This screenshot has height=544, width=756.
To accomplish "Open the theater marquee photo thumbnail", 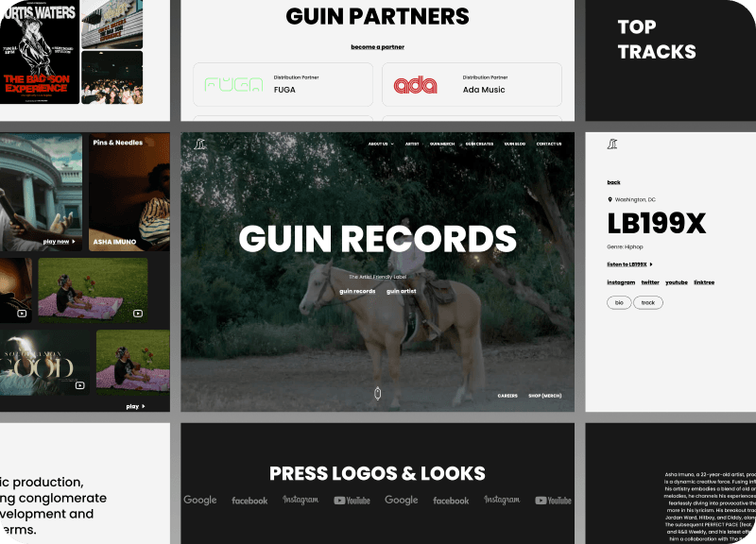I will 112,25.
